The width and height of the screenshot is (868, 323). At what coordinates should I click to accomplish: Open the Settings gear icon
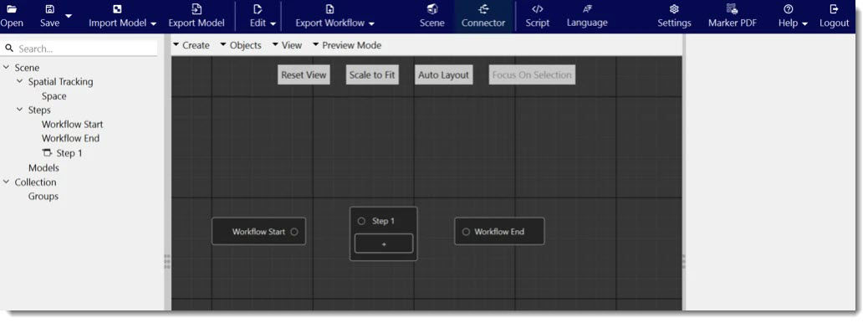(x=674, y=9)
